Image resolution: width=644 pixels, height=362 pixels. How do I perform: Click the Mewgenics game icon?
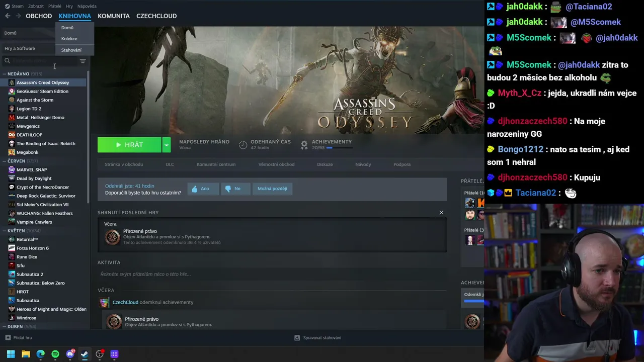12,126
